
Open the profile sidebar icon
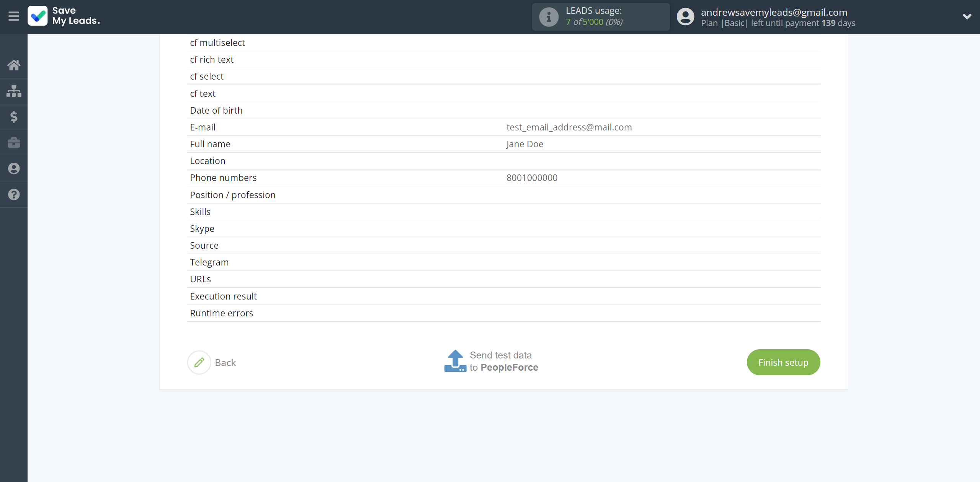[14, 169]
